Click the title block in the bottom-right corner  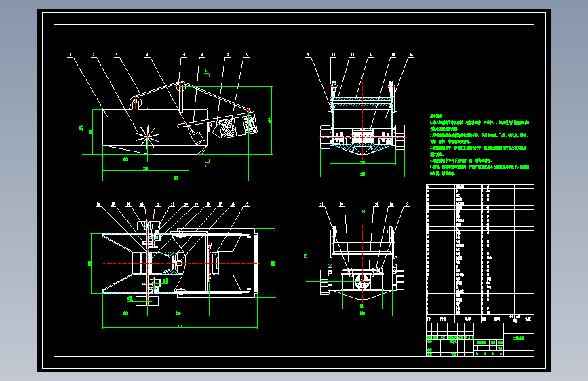coord(480,340)
